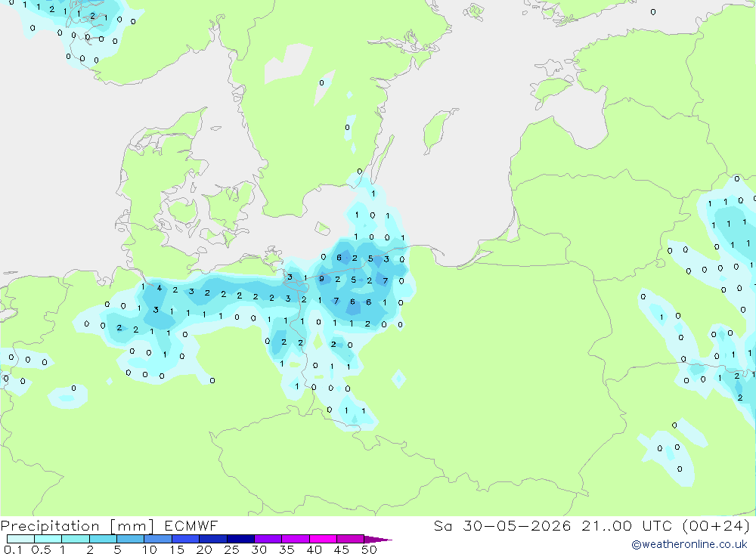Click the '(00+24)' forecast offset text
Viewport: 756px width, 554px height.
pos(717,526)
